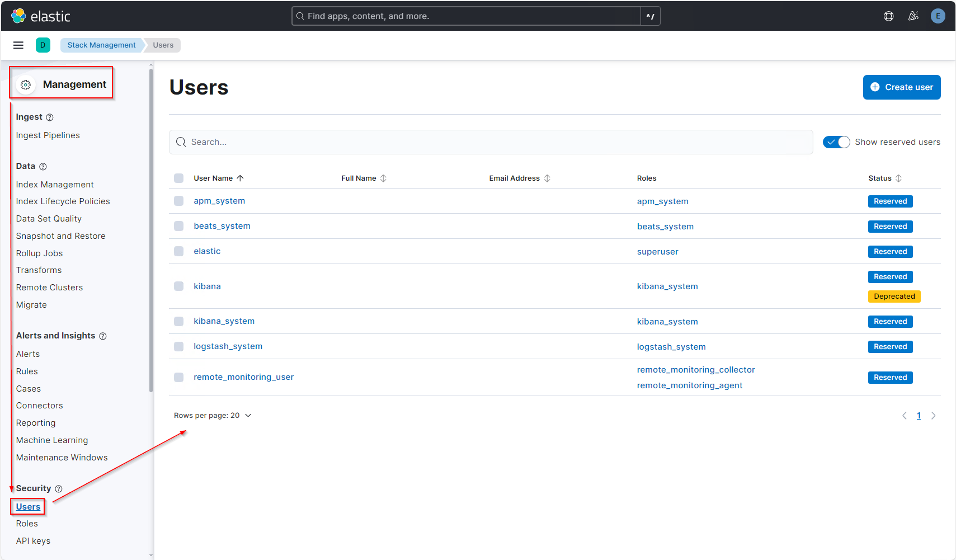Image resolution: width=956 pixels, height=560 pixels.
Task: Open the beats_system role link
Action: click(x=665, y=227)
